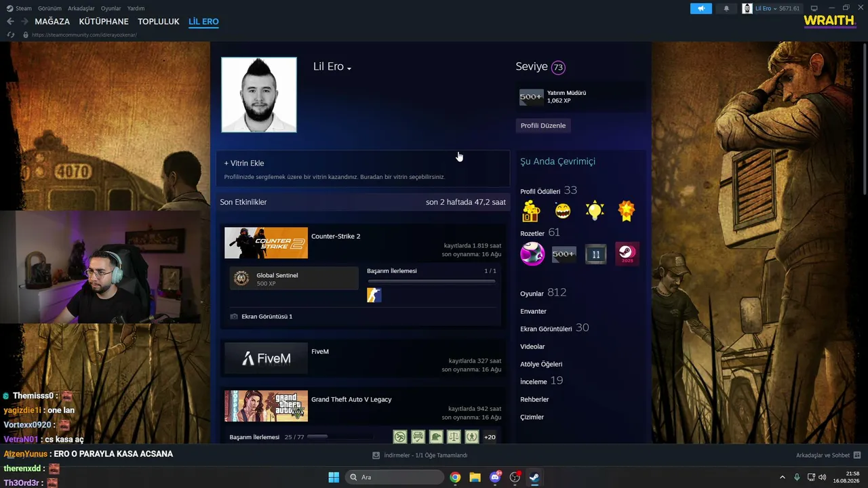Screen dimensions: 868x488
Task: Open the Oyunlar menu
Action: tap(111, 8)
